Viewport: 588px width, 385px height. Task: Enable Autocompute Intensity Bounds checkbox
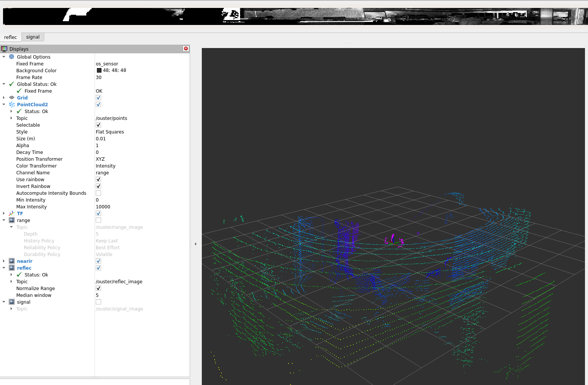click(98, 193)
